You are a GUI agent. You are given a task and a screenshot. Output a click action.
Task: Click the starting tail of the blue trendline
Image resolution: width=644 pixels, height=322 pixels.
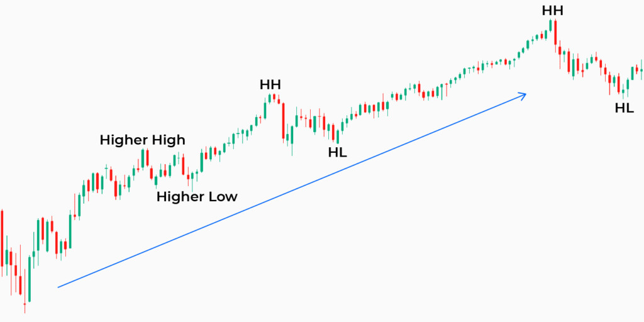(59, 287)
